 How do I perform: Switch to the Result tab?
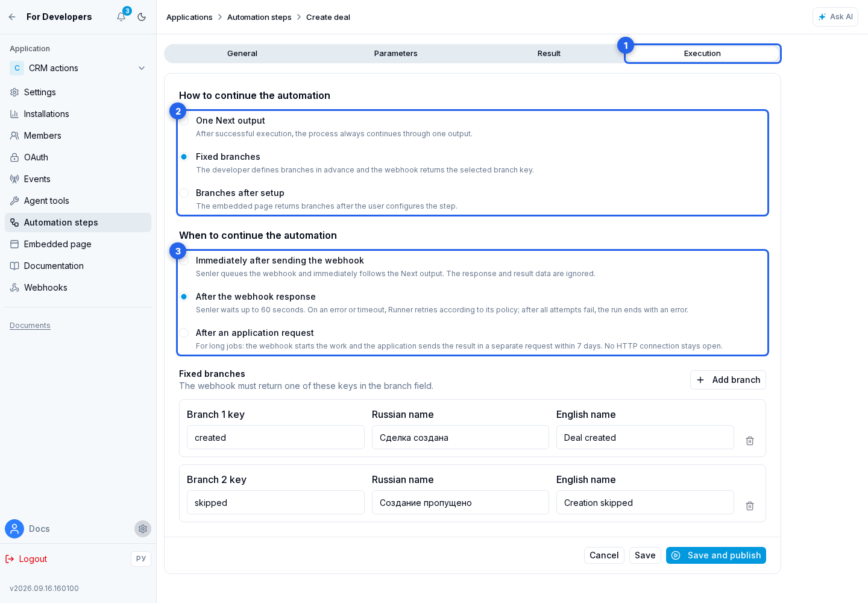click(x=549, y=54)
